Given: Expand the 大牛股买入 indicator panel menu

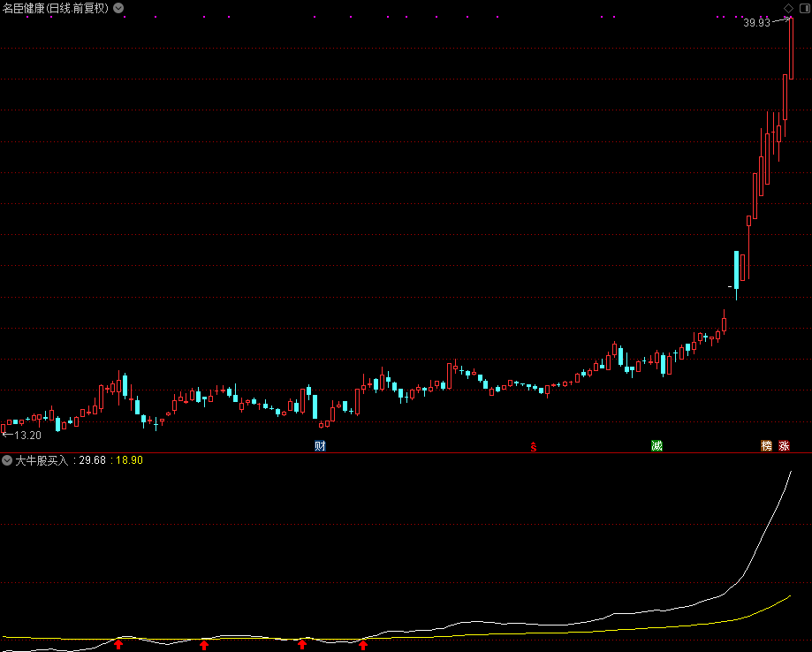Looking at the screenshot, I should tap(7, 460).
